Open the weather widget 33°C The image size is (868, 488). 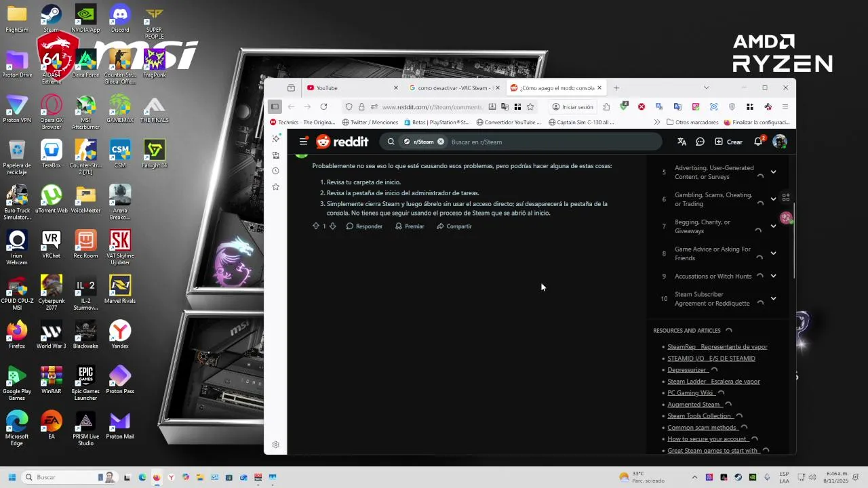coord(642,477)
